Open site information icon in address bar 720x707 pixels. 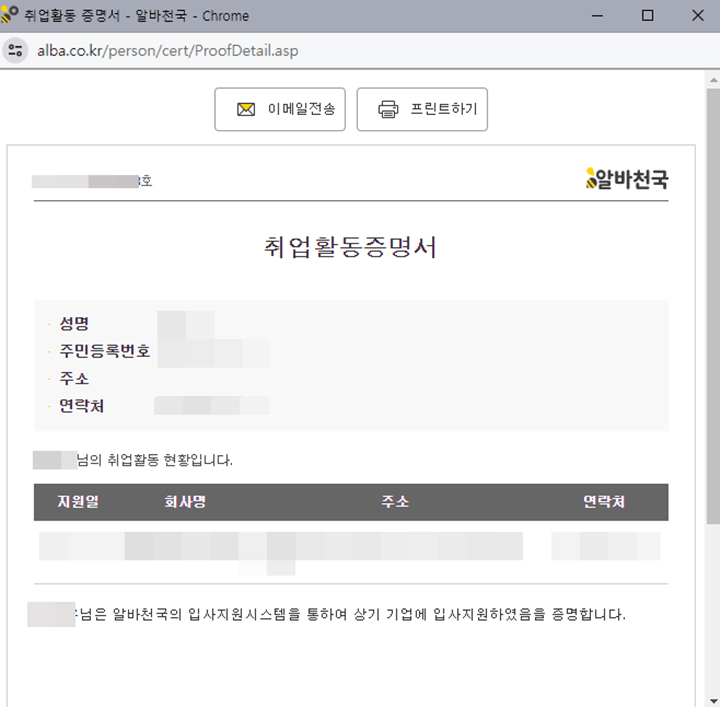(15, 50)
